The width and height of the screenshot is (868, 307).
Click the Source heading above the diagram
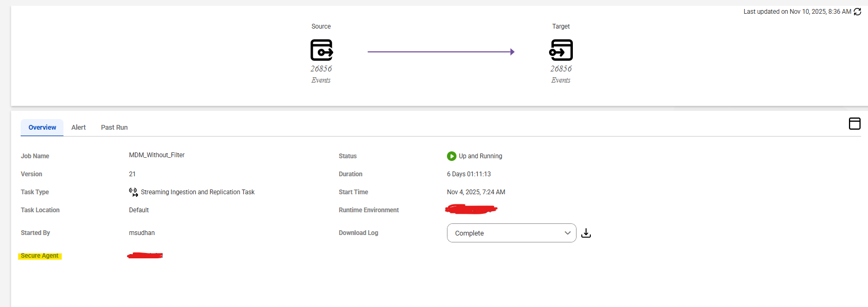click(x=321, y=26)
